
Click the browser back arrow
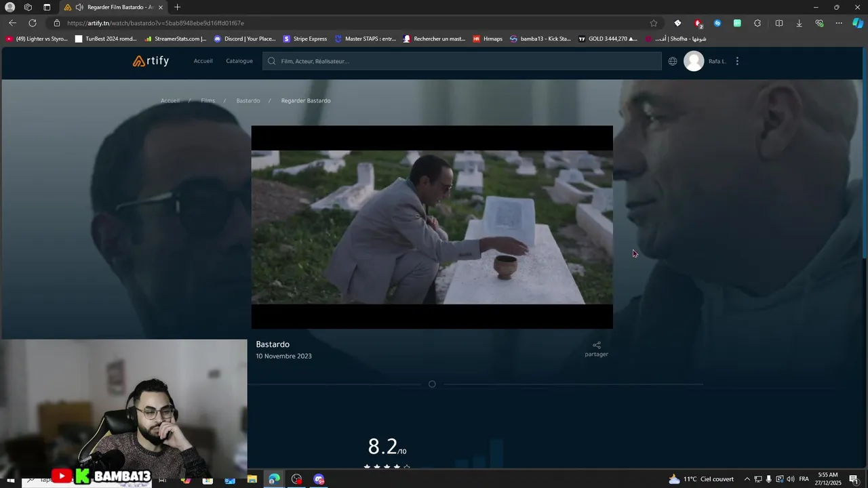12,23
